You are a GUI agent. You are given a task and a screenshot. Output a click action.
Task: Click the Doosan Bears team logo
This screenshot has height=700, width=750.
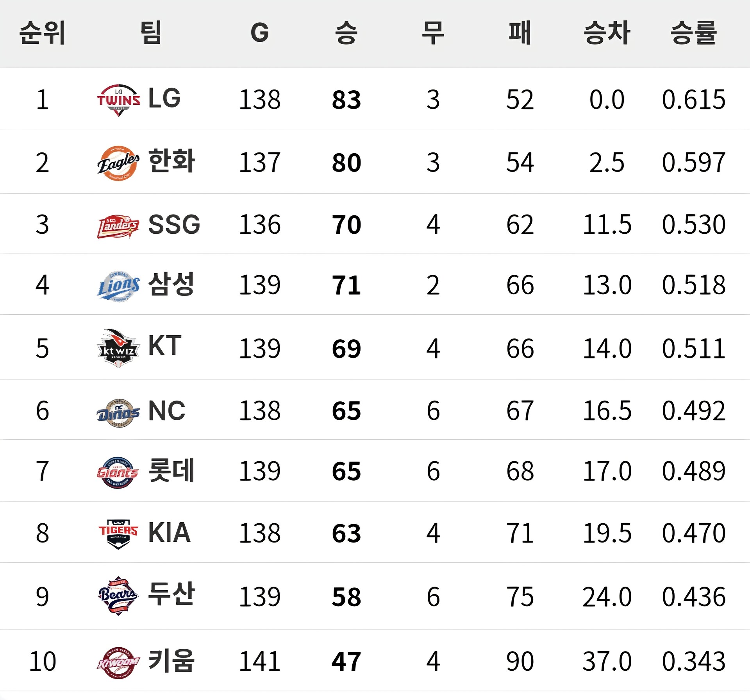click(x=118, y=596)
